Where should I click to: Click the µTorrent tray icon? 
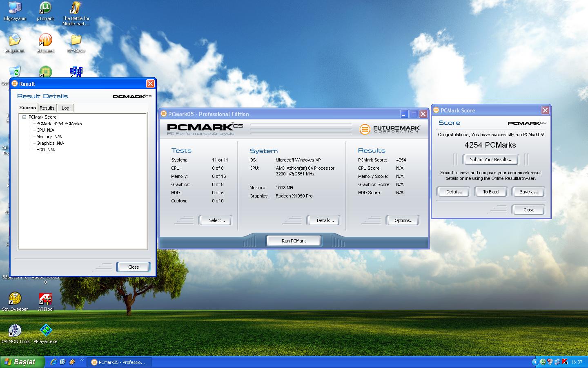pyautogui.click(x=543, y=362)
